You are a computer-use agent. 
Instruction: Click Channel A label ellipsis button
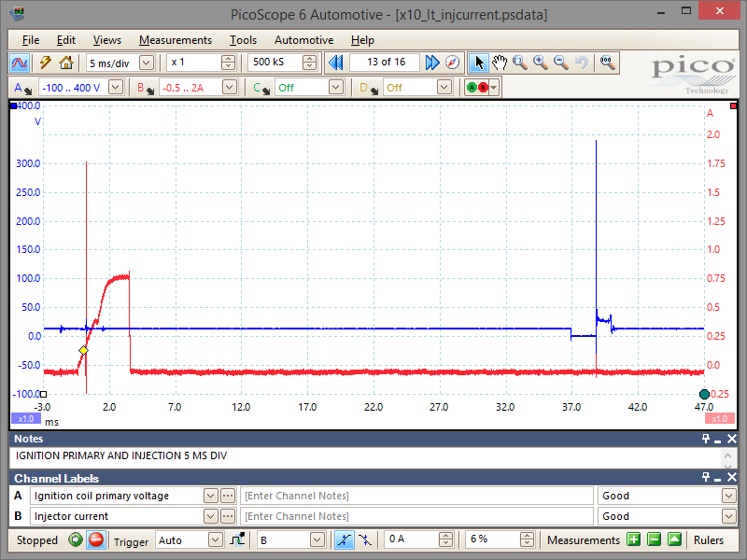coord(228,496)
